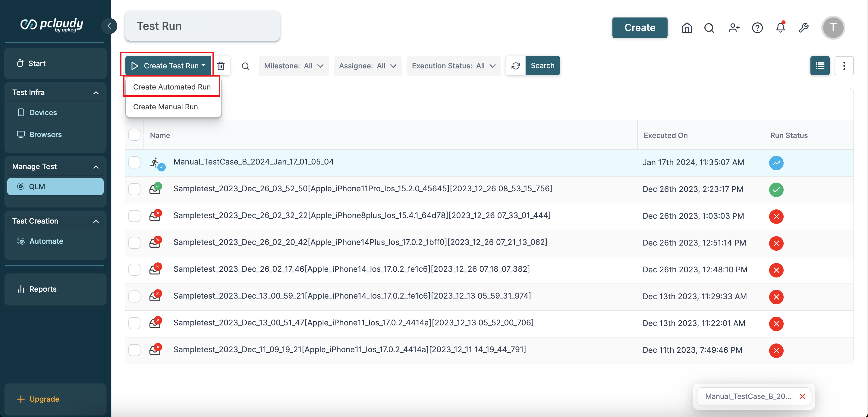Click the Create button in header
This screenshot has width=868, height=417.
tap(640, 28)
